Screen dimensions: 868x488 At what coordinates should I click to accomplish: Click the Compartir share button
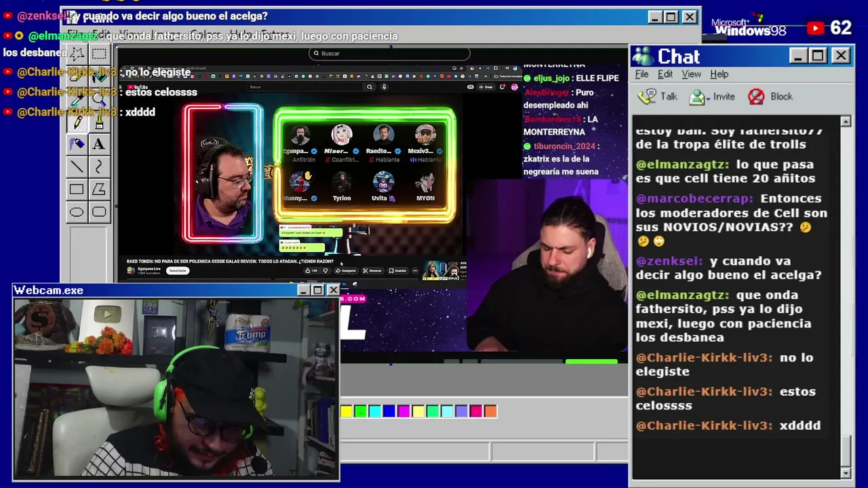[346, 270]
